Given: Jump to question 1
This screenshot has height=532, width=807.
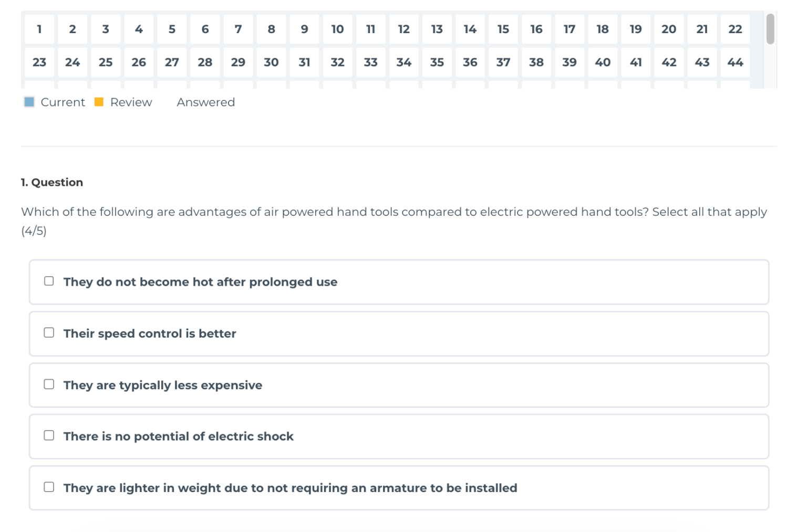Looking at the screenshot, I should click(x=39, y=29).
